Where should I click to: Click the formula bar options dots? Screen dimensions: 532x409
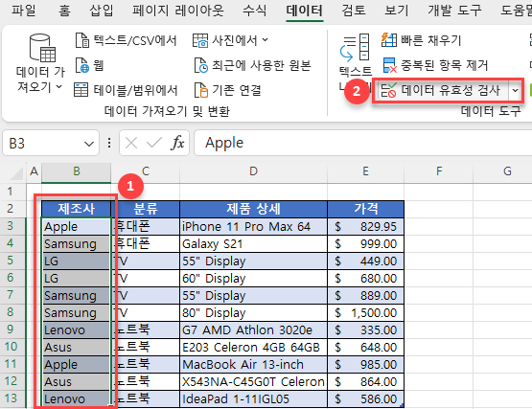coord(109,143)
